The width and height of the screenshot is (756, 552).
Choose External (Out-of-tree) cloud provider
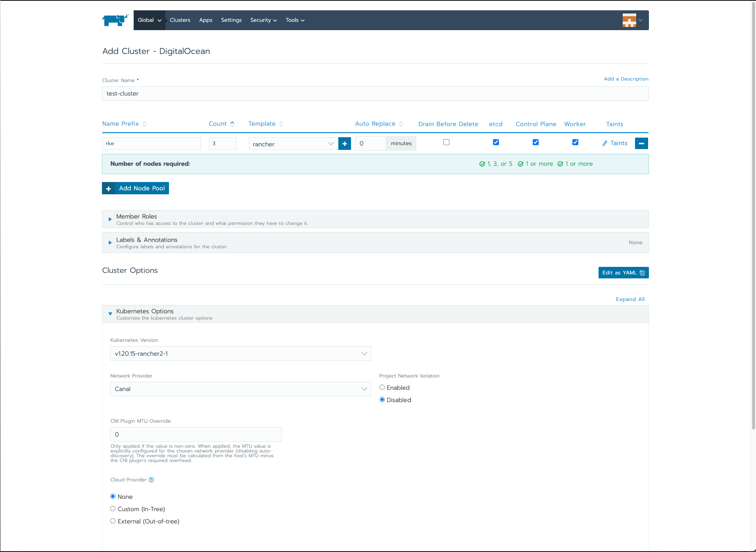tap(113, 521)
